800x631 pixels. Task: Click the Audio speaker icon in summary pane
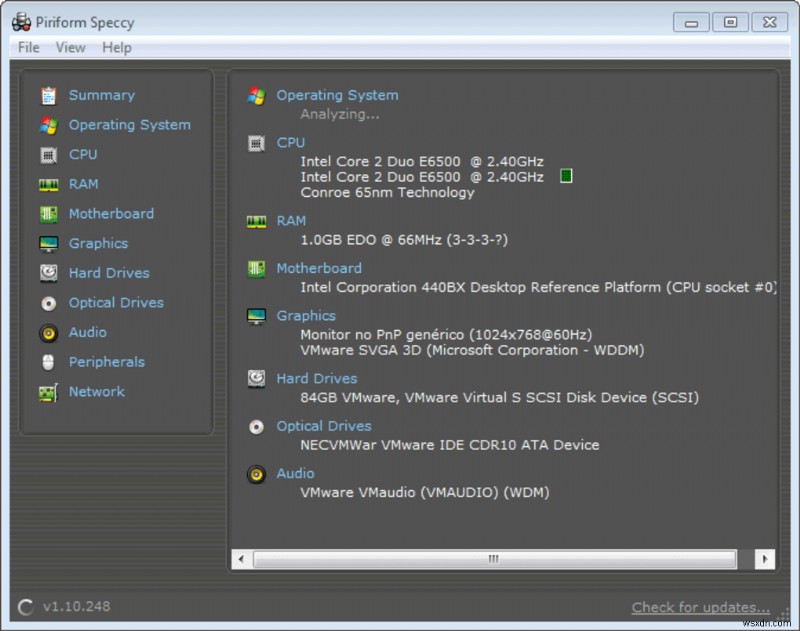(256, 474)
